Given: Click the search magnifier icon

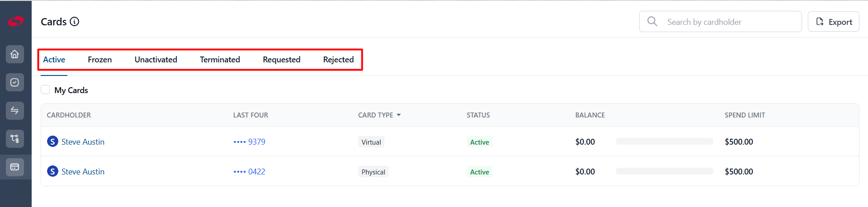Looking at the screenshot, I should click(652, 21).
